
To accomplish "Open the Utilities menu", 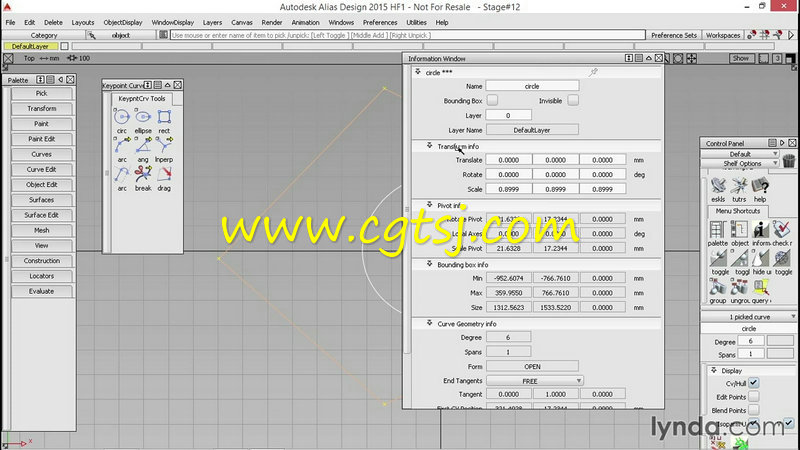I will (416, 22).
